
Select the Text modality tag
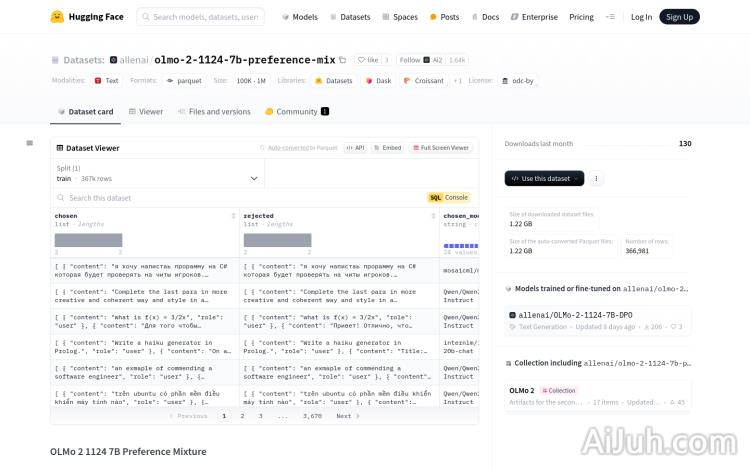[106, 80]
